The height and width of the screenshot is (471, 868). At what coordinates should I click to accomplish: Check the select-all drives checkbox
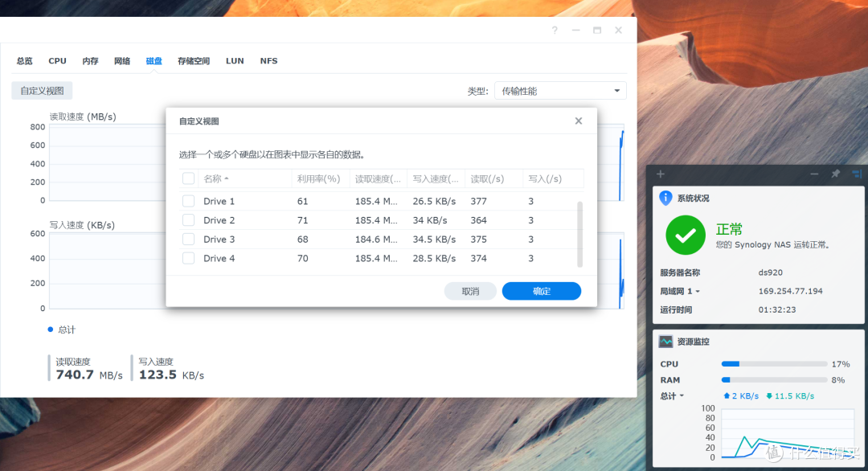[188, 178]
